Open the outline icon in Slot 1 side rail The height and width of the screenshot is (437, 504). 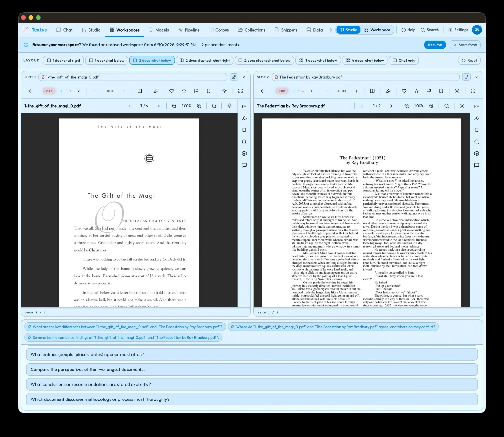click(244, 107)
